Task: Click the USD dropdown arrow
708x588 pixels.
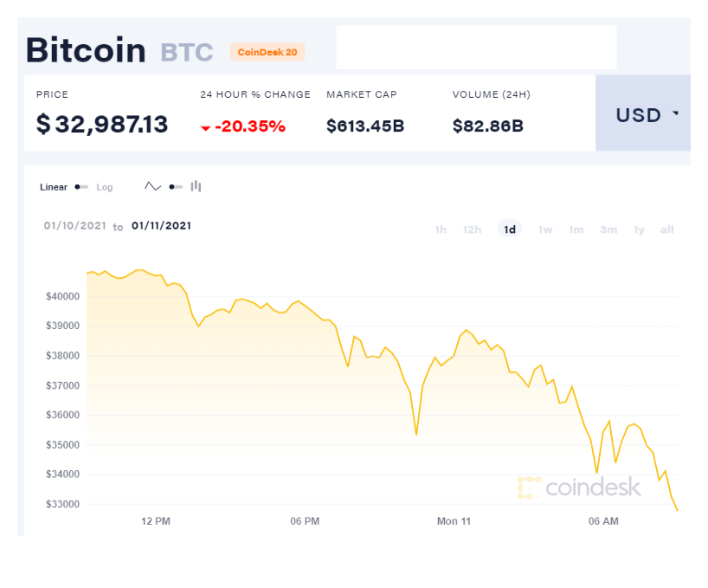Action: 675,113
